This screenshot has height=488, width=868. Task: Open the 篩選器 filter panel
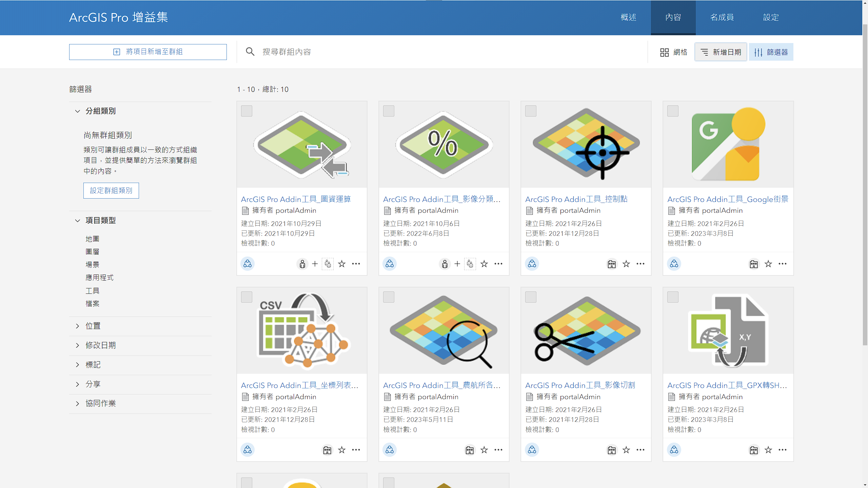click(x=771, y=52)
